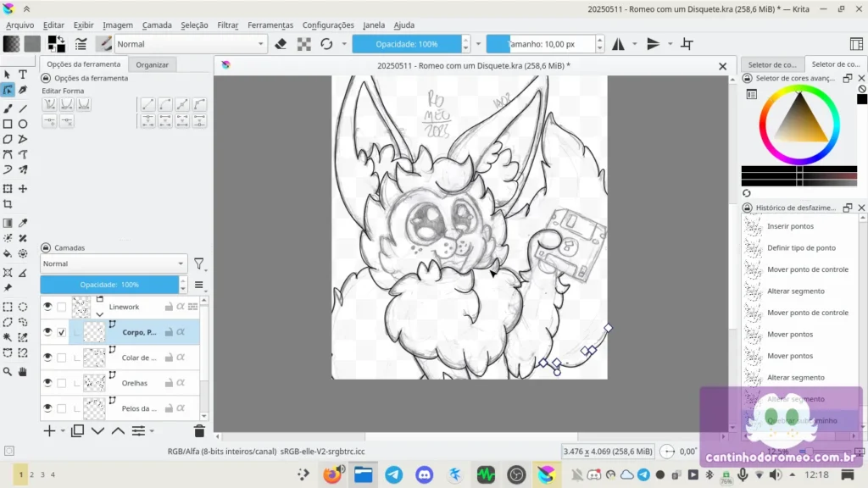Select the Ellipse tool

tap(23, 124)
